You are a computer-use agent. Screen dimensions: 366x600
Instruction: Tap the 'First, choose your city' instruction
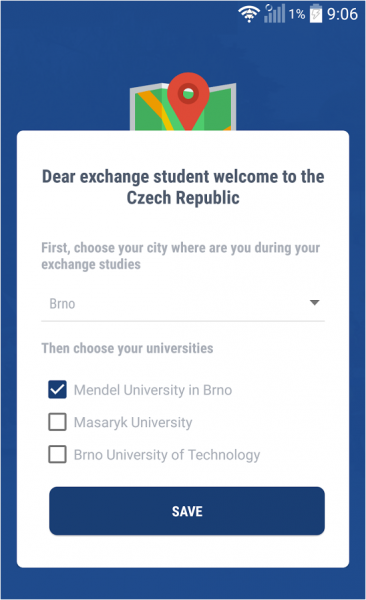click(x=181, y=256)
